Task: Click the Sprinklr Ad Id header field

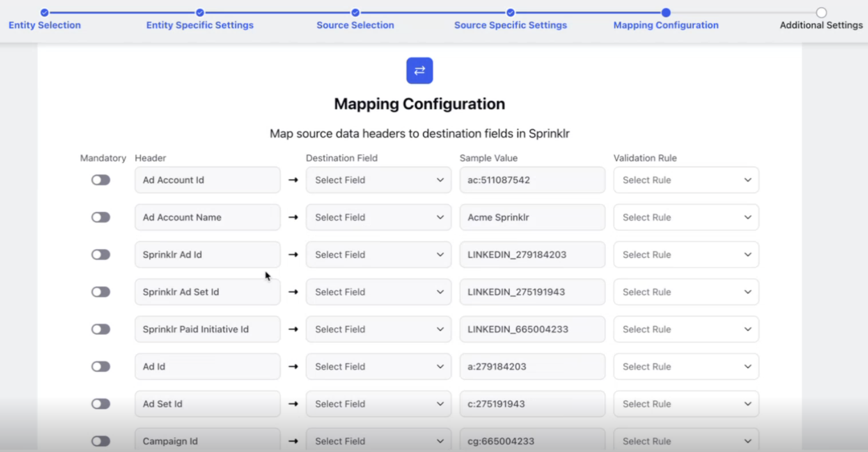Action: (208, 254)
